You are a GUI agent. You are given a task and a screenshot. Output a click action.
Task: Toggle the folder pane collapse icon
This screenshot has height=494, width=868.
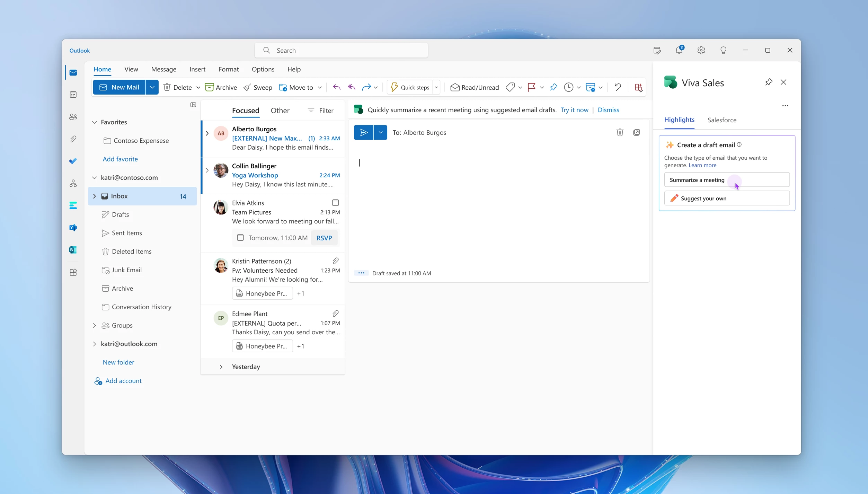pyautogui.click(x=193, y=105)
